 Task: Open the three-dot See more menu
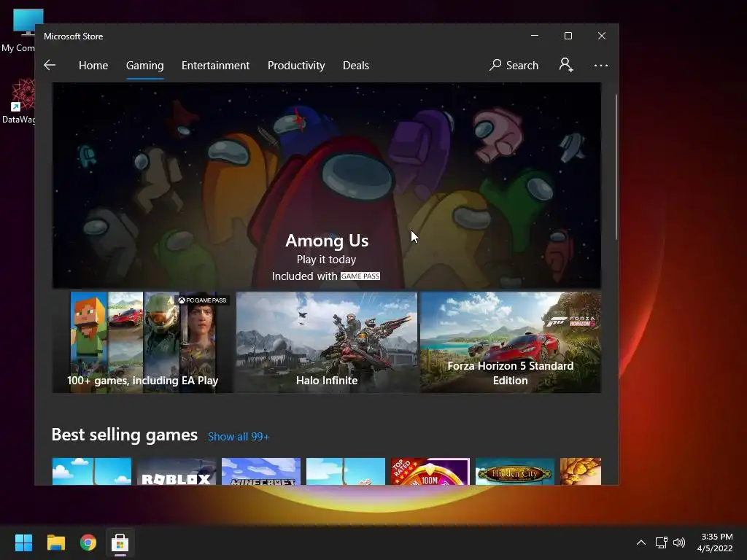coord(601,65)
